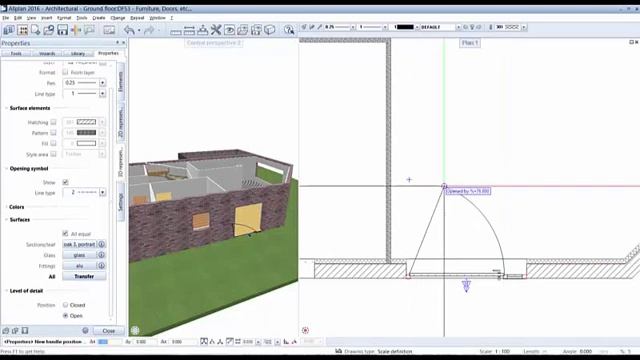640x360 pixels.
Task: Click the info icon next to glass
Action: point(102,255)
